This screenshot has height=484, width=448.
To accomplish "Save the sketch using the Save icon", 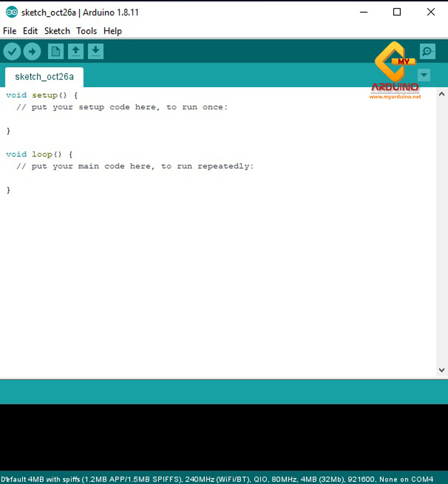I will (x=96, y=52).
